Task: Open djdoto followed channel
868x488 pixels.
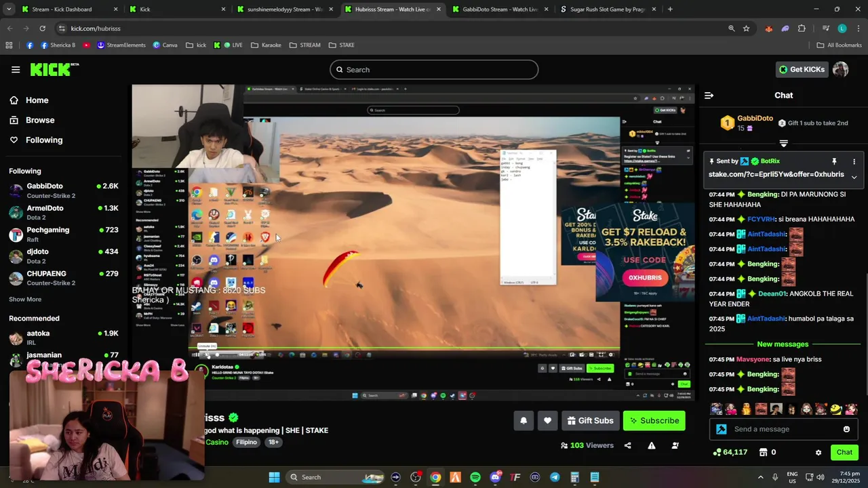Action: coord(64,256)
